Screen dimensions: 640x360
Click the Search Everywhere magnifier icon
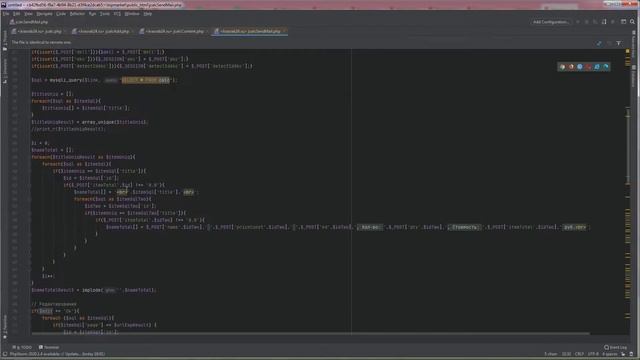(632, 22)
